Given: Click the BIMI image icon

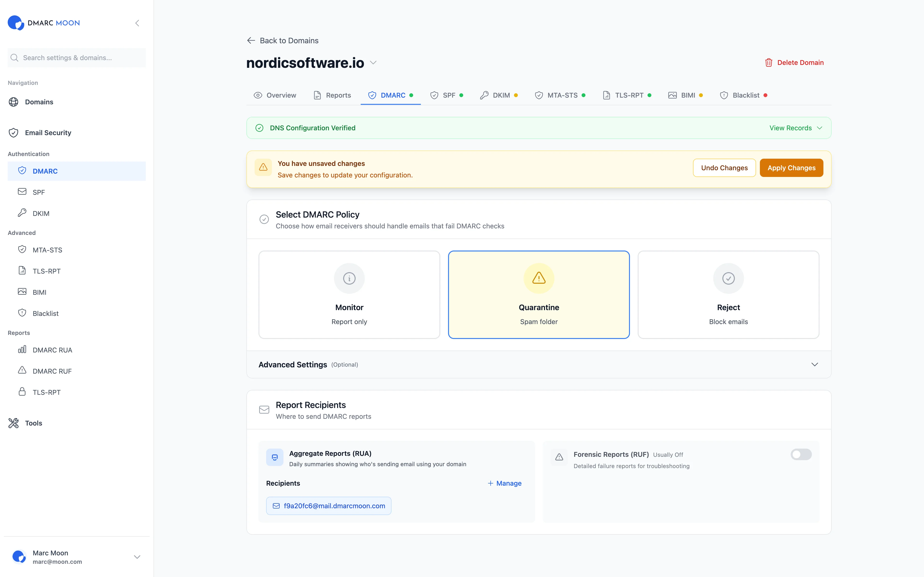Looking at the screenshot, I should (22, 292).
